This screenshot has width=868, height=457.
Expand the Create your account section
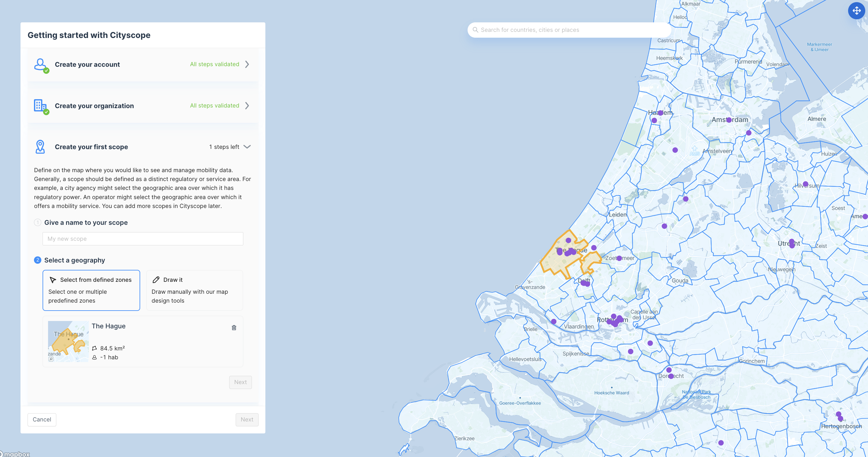pos(247,64)
